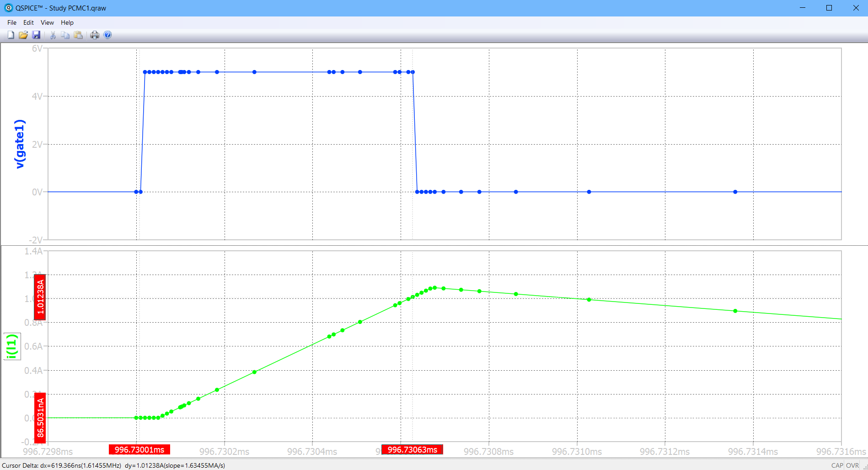Screen dimensions: 868x470
Task: Click the 996.7310ms x-axis label
Action: tap(577, 452)
